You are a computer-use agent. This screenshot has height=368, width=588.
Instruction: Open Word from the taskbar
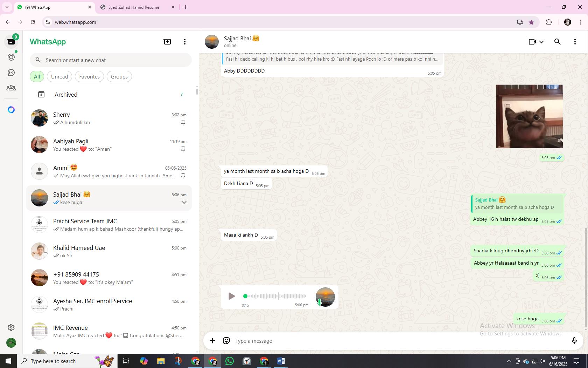coord(281,361)
